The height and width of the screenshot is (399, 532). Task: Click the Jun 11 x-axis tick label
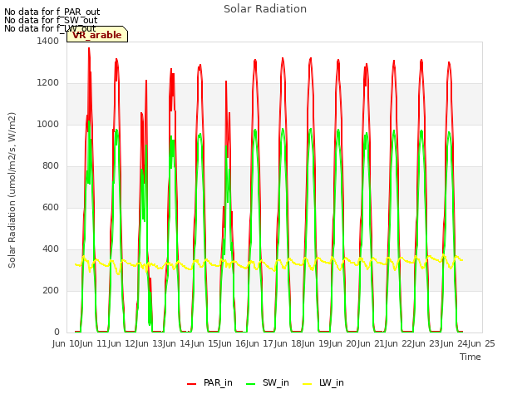coord(95,343)
